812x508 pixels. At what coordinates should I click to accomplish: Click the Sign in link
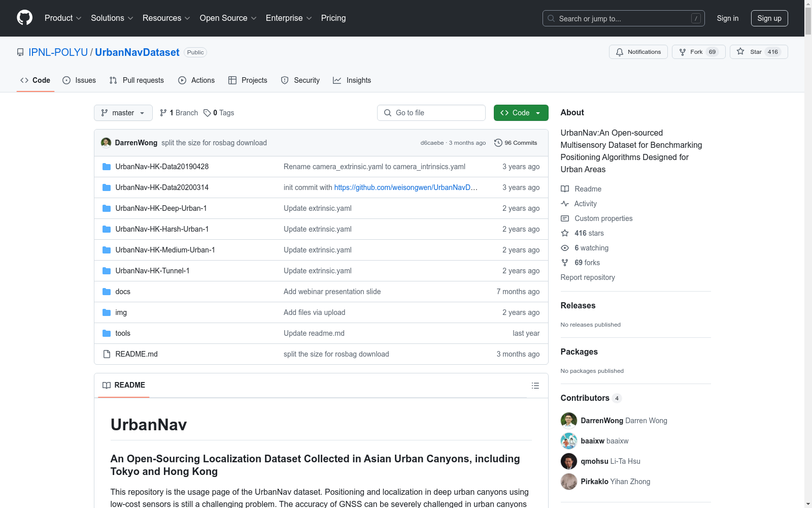728,18
